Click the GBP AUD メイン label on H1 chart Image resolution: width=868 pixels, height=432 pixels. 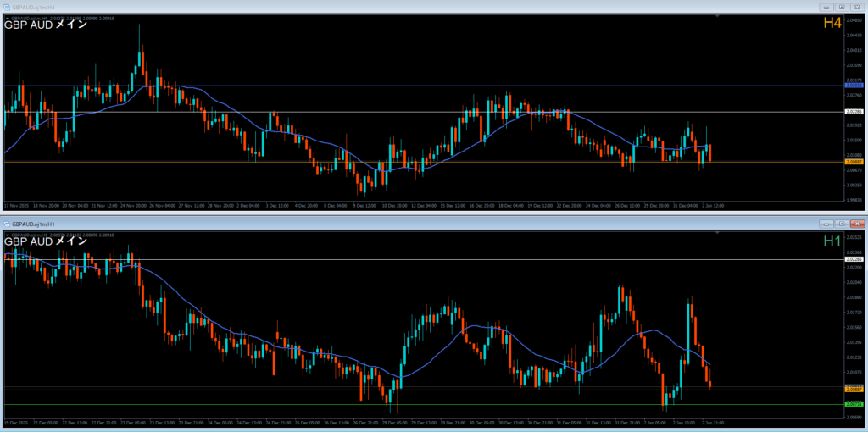pyautogui.click(x=46, y=241)
